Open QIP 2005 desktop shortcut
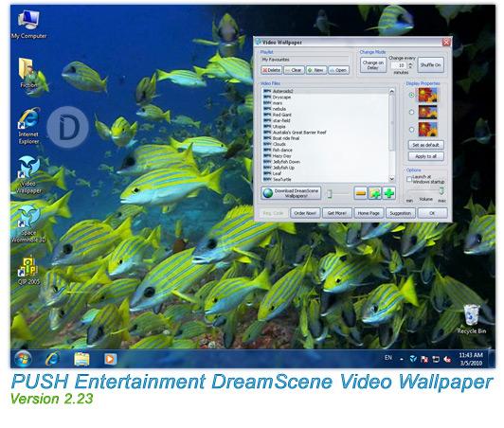Image resolution: width=504 pixels, height=428 pixels. tap(28, 271)
